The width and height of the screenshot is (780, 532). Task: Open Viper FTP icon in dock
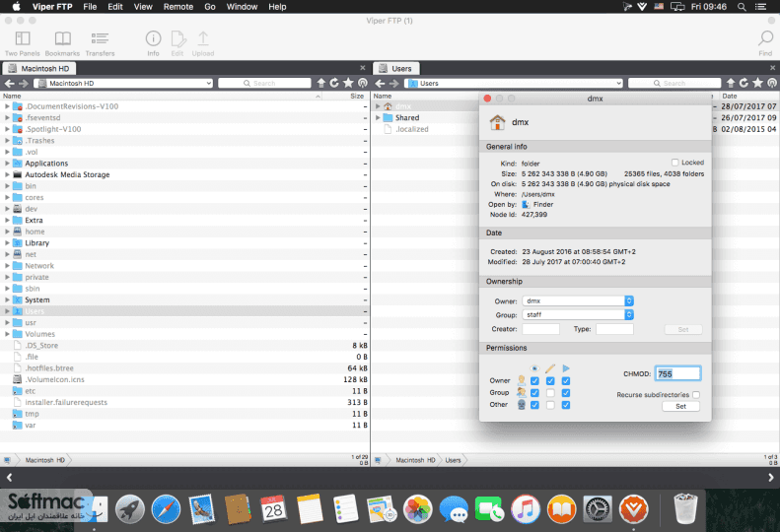(x=633, y=509)
